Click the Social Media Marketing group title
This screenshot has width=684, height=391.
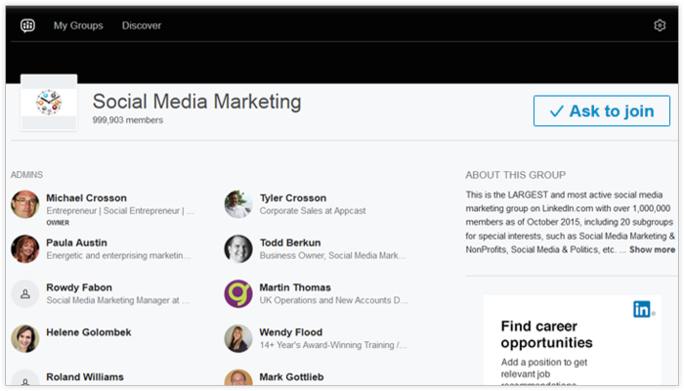coord(197,102)
